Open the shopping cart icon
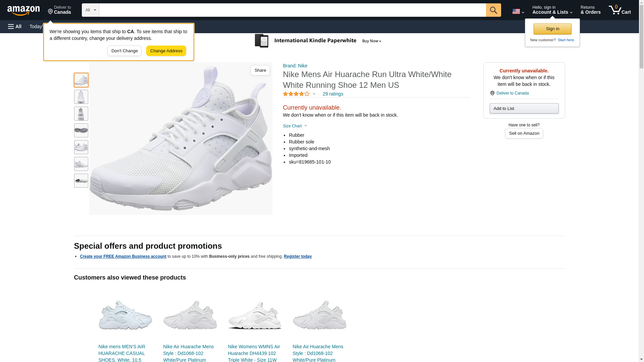Image resolution: width=644 pixels, height=362 pixels. coord(620,10)
